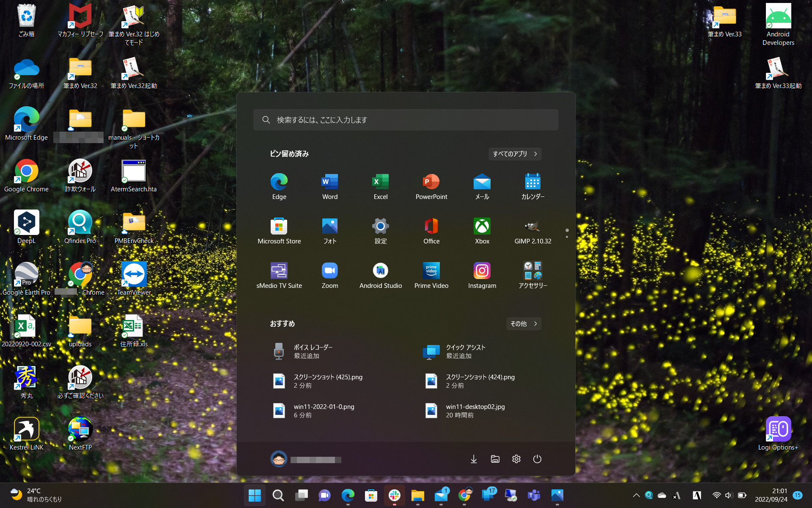Open File Explorer icon in Start footer
Screen dimensions: 812x508
tap(495, 459)
